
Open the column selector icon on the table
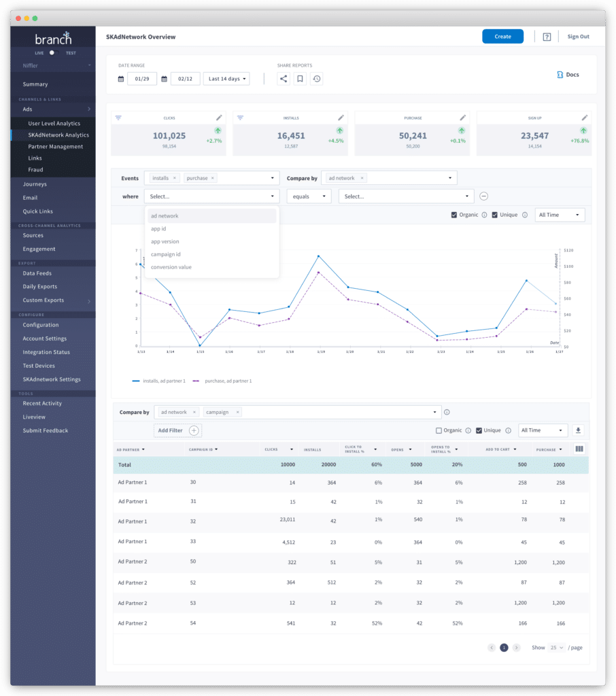coord(581,449)
